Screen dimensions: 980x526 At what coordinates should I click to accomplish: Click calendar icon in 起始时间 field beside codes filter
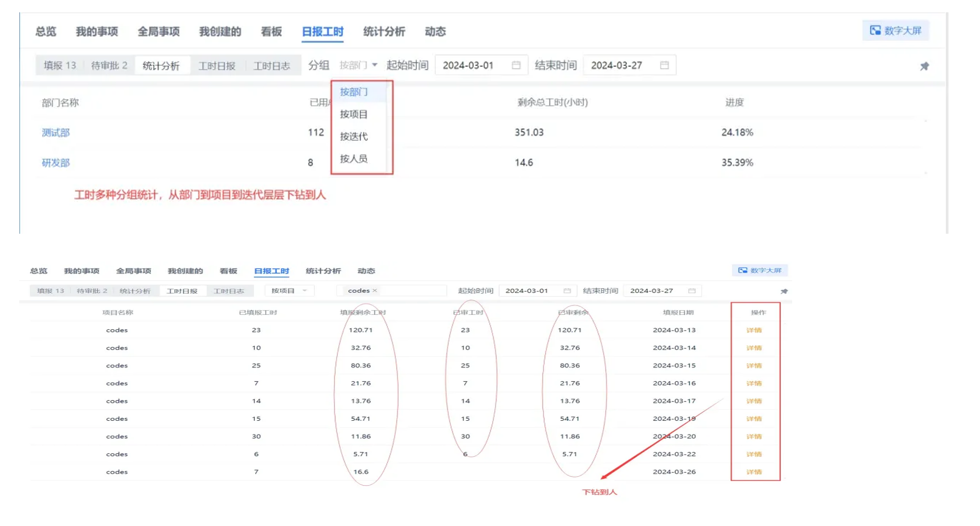point(567,291)
